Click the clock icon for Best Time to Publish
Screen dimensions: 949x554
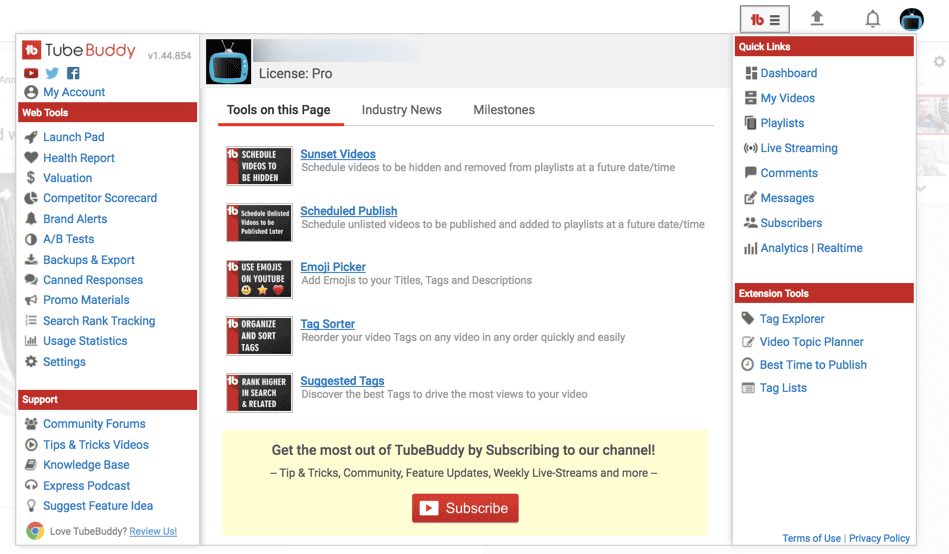click(748, 364)
